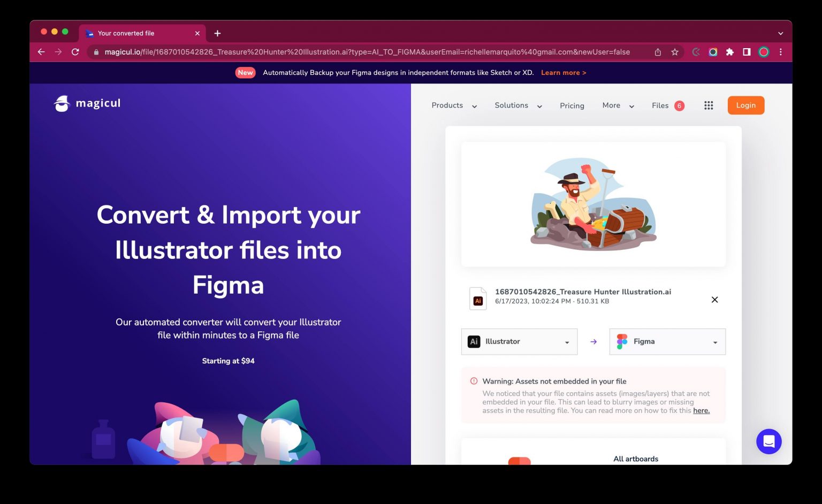Open the Learn more banner link
This screenshot has height=504, width=822.
coord(563,72)
